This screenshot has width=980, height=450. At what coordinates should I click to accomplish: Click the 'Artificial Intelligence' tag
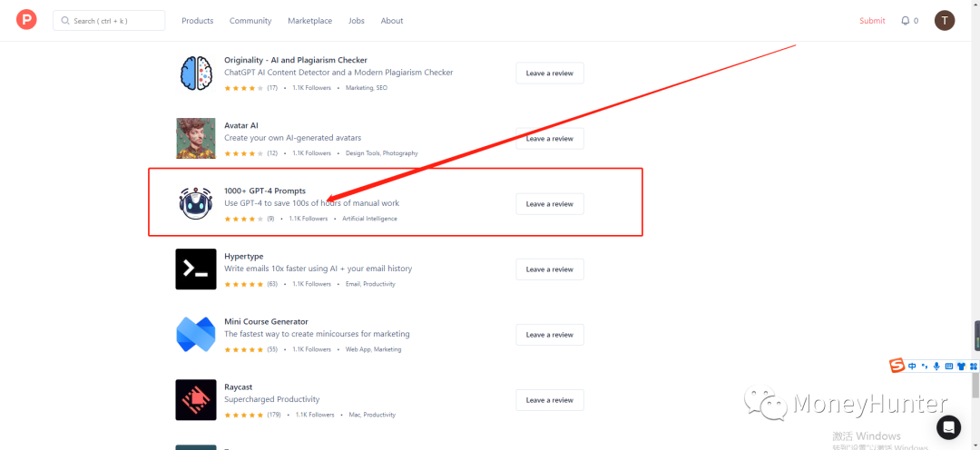[x=369, y=219]
